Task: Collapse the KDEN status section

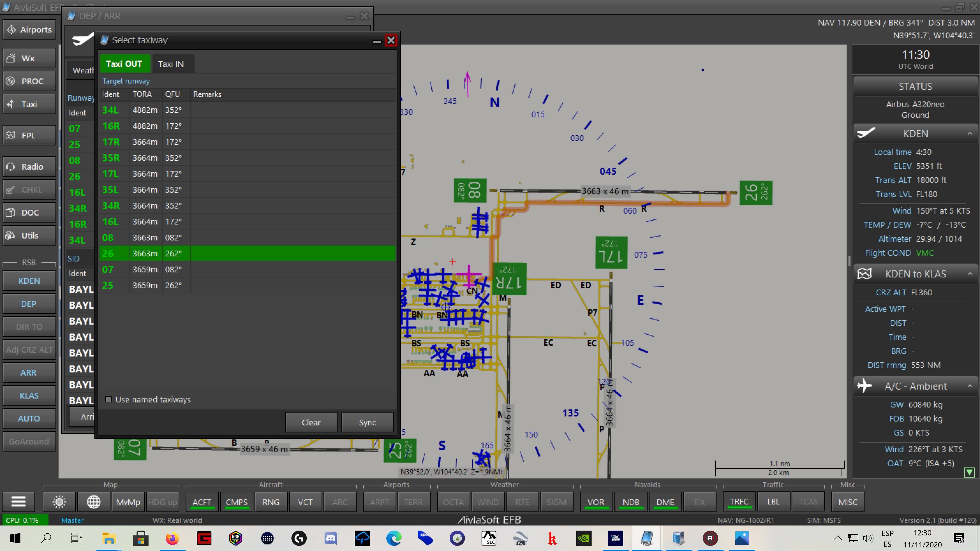Action: tap(970, 133)
